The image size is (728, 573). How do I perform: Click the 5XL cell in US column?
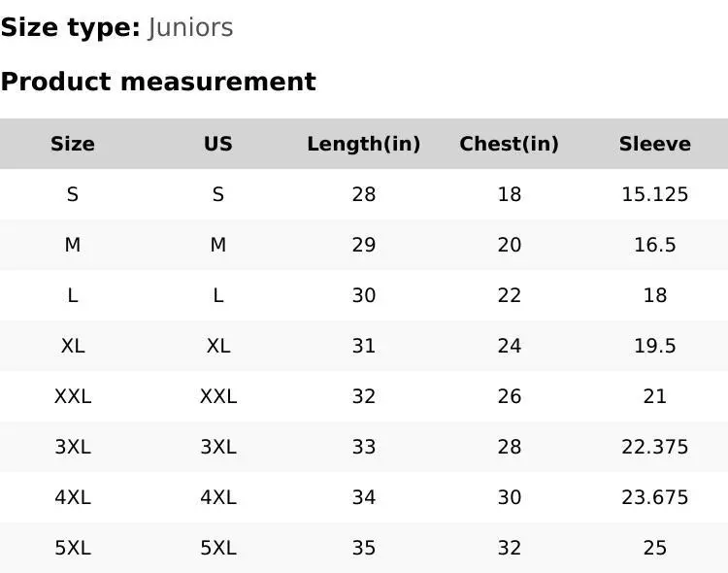[x=218, y=548]
